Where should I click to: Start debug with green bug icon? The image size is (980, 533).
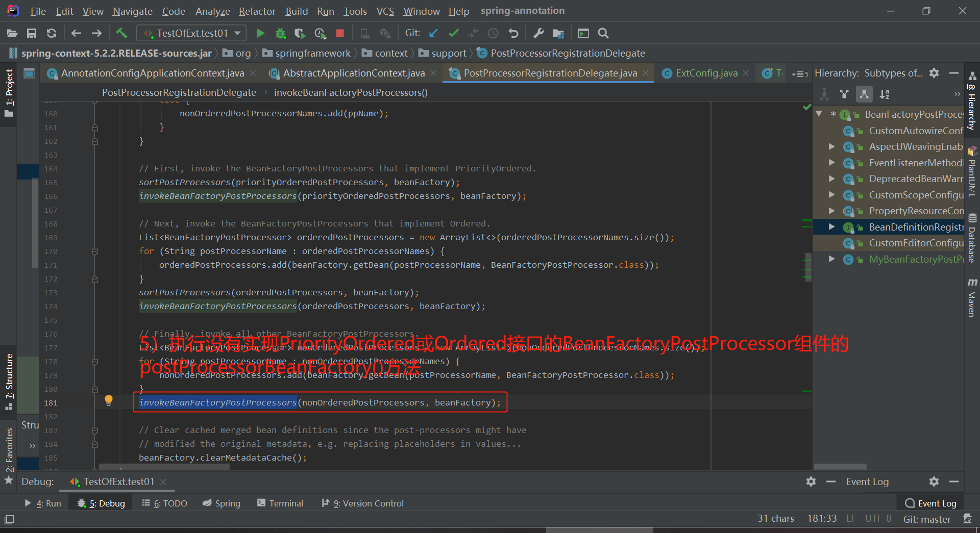tap(280, 33)
